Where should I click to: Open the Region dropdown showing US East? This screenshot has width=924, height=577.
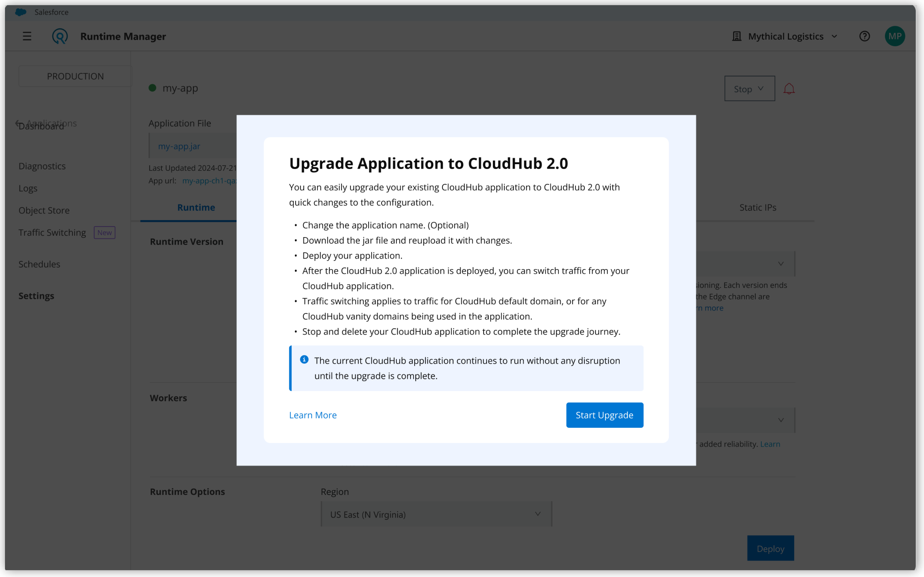coord(436,514)
